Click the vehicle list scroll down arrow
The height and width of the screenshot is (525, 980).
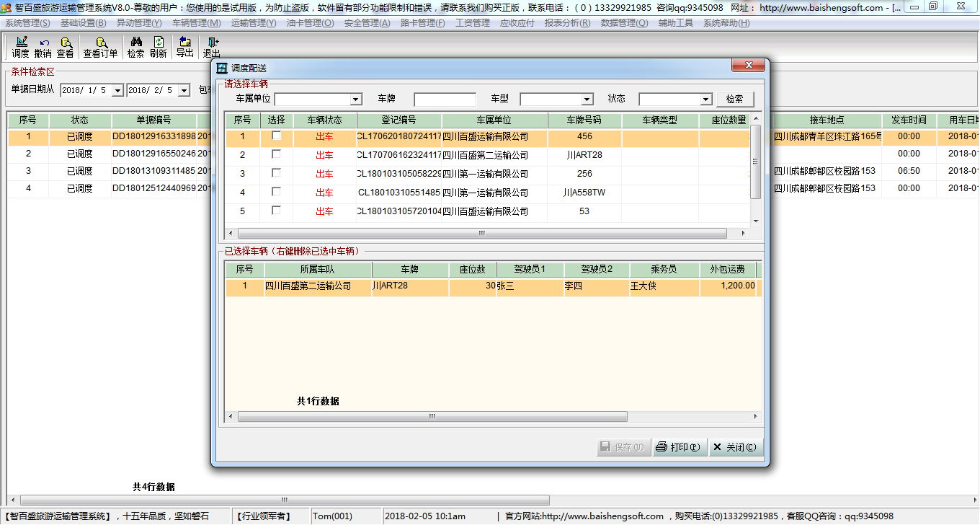(756, 221)
